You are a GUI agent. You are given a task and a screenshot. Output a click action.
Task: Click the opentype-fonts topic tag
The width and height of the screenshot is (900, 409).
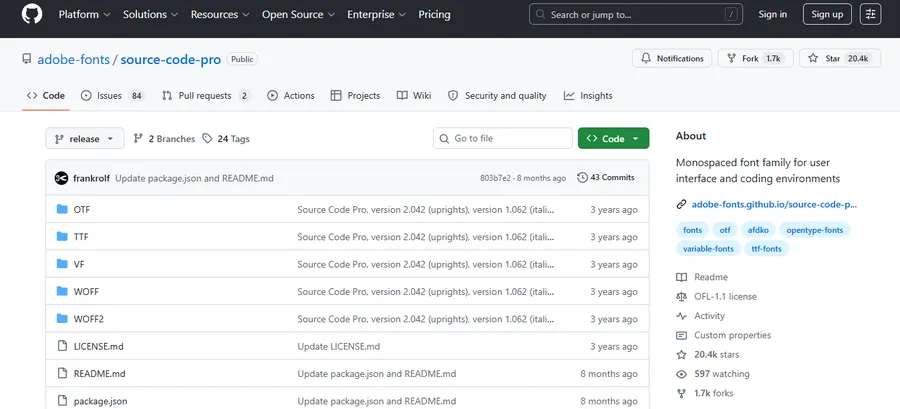coord(815,230)
